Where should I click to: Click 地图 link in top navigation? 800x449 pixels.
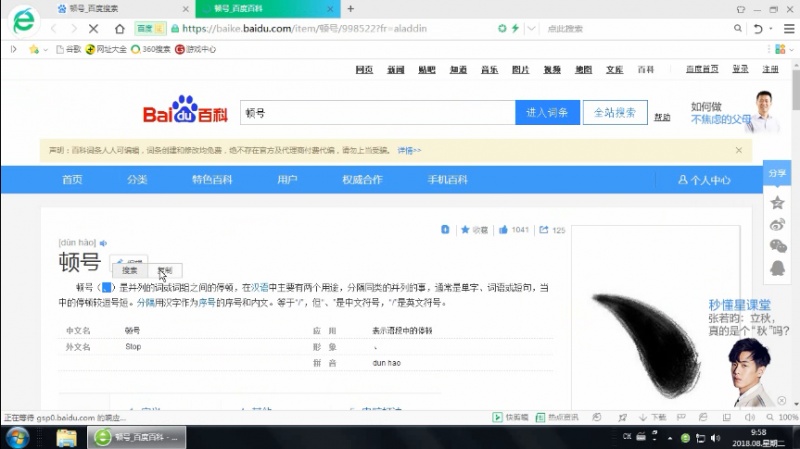pos(583,69)
